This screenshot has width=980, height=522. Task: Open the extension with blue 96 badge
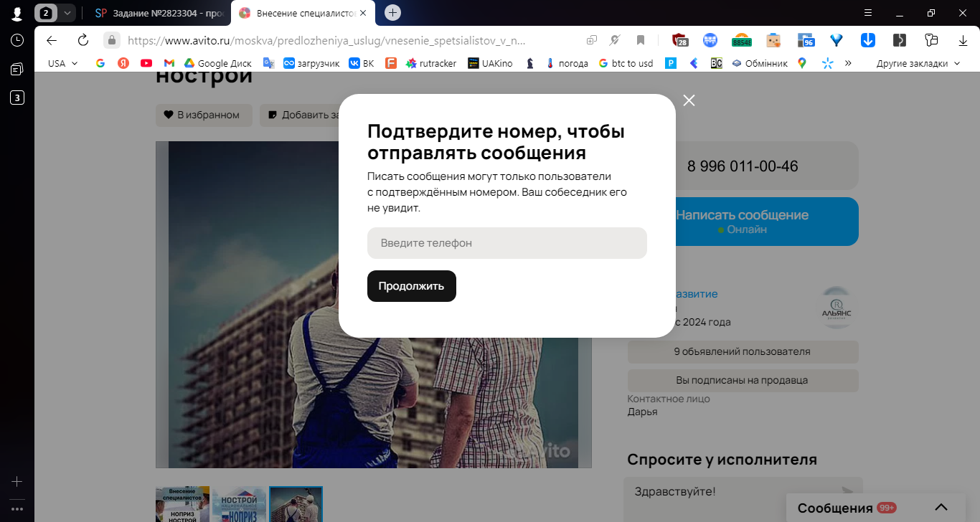(806, 40)
